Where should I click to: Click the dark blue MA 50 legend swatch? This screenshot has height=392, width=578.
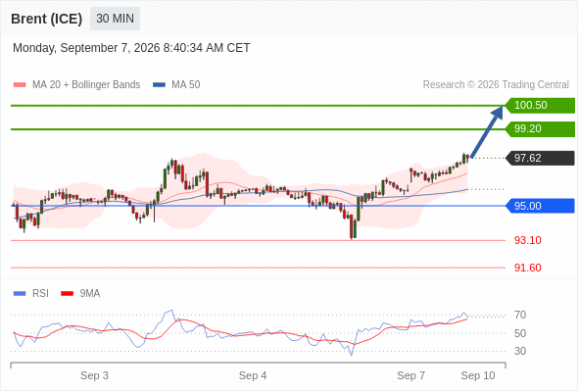(159, 85)
